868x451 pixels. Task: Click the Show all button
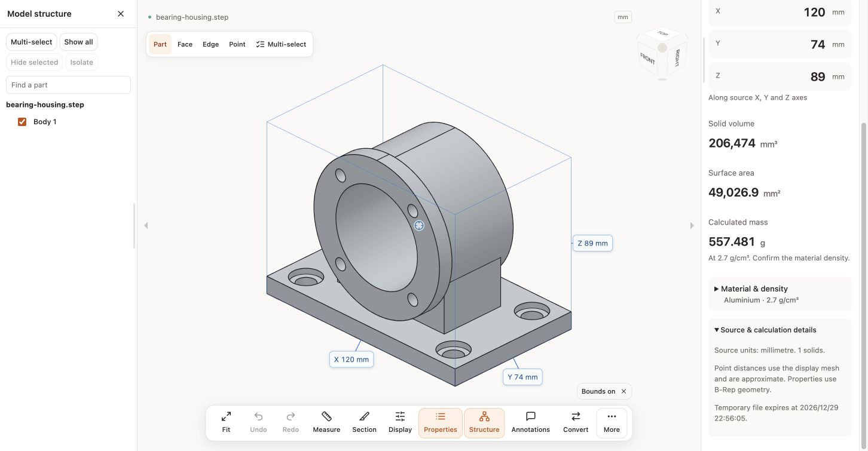tap(78, 42)
